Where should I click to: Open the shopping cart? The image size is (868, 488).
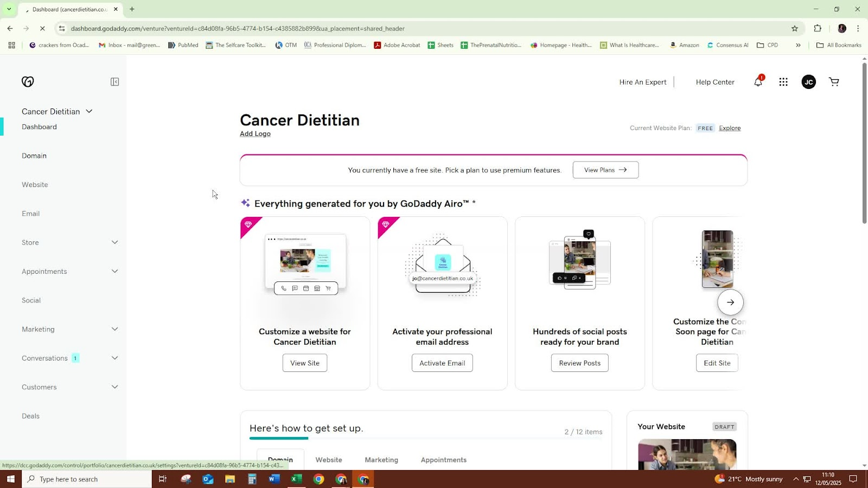834,82
